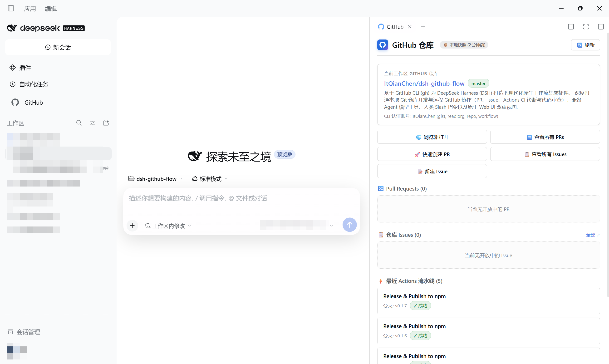Click the master branch badge

click(478, 84)
